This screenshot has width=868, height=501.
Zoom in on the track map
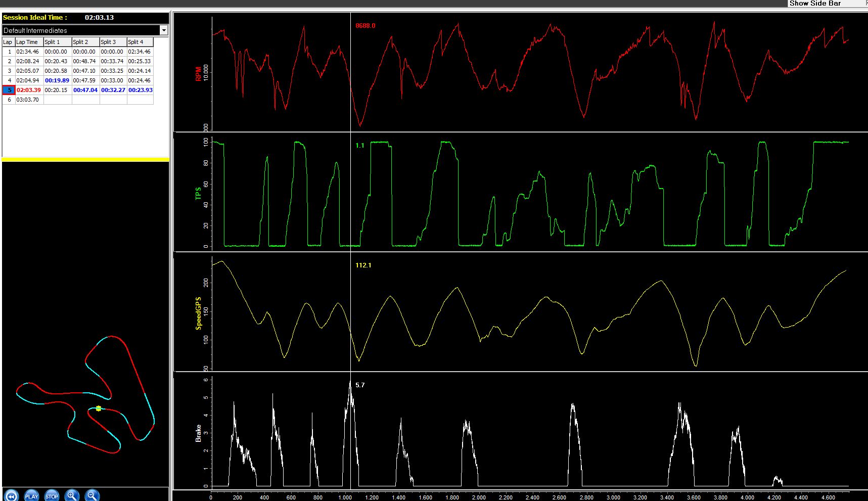(72, 495)
